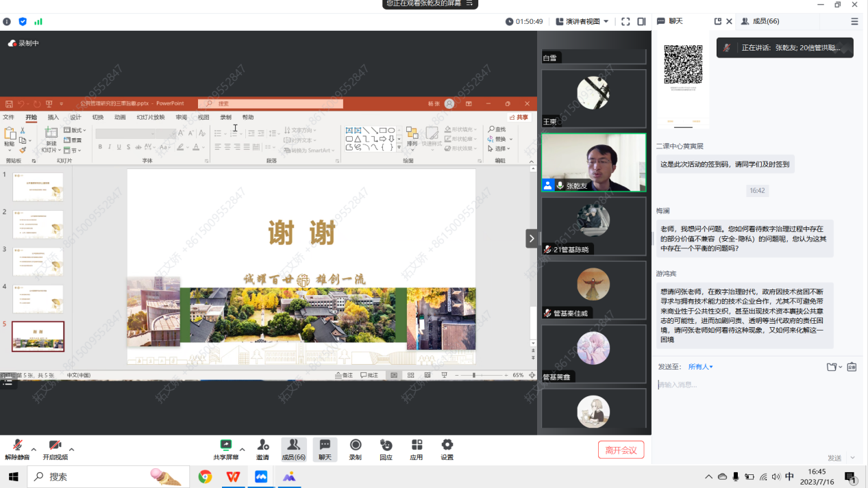Open Google Chrome from the Windows taskbar

click(x=205, y=476)
